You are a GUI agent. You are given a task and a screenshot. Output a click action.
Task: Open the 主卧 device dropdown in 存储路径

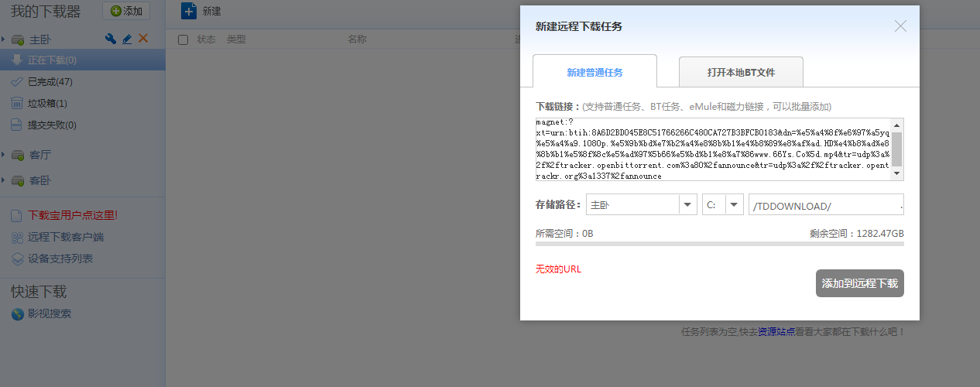[x=687, y=205]
